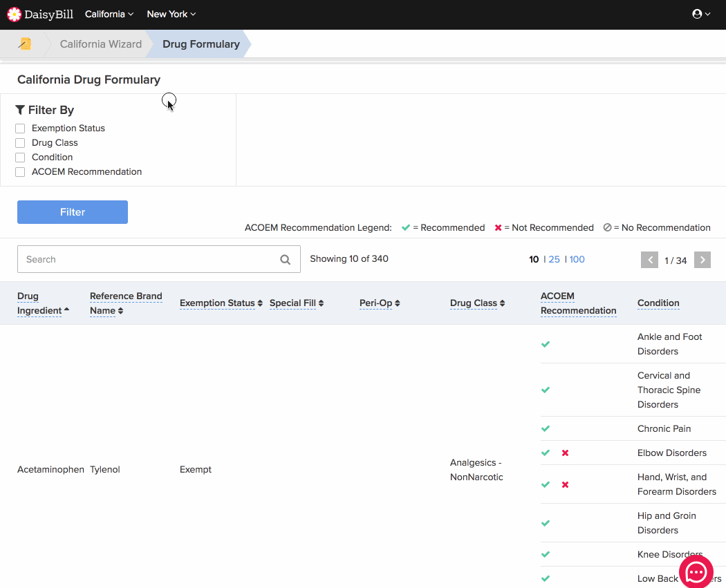Click the Chronic Pain condition text
The width and height of the screenshot is (726, 588).
[x=664, y=429]
